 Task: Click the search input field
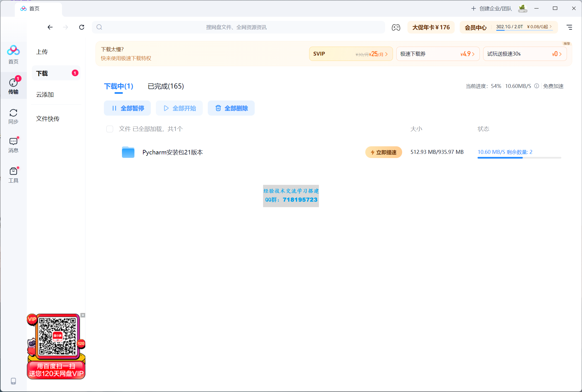coord(237,27)
